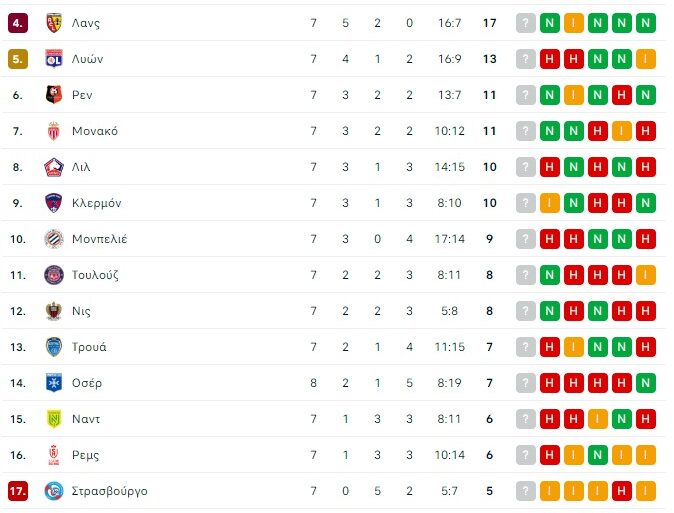
Task: Click the position 17 rank badge
Action: point(17,491)
